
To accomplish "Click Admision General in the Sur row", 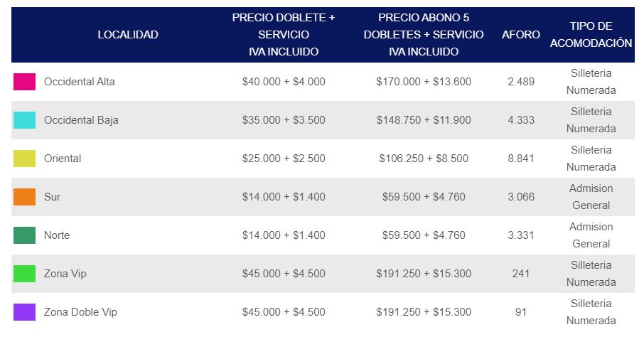I will point(591,197).
